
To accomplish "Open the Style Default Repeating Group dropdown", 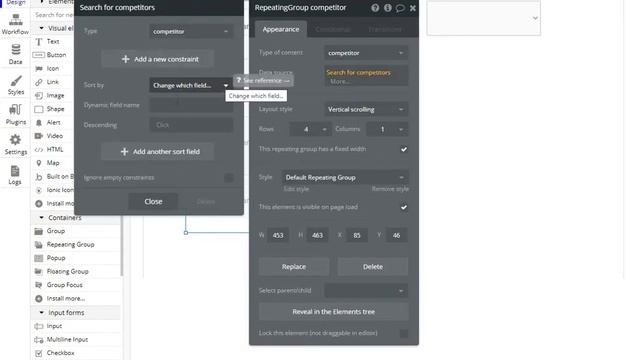I will click(344, 178).
